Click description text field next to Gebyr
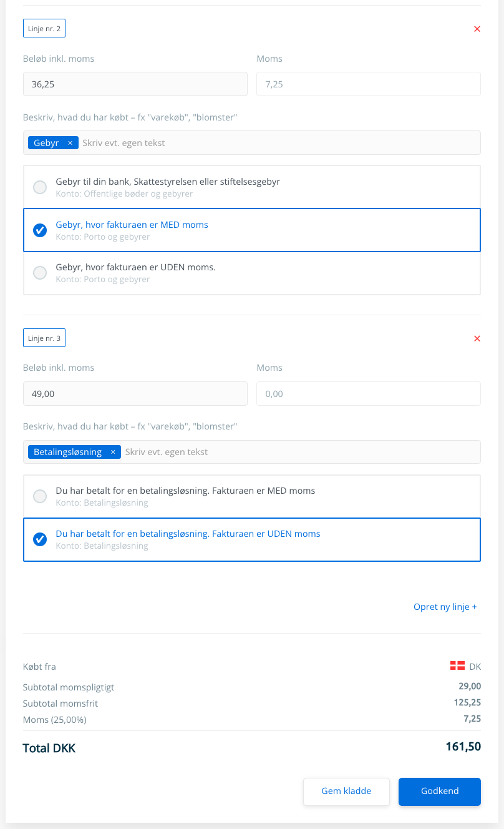The width and height of the screenshot is (504, 829). coord(279,143)
